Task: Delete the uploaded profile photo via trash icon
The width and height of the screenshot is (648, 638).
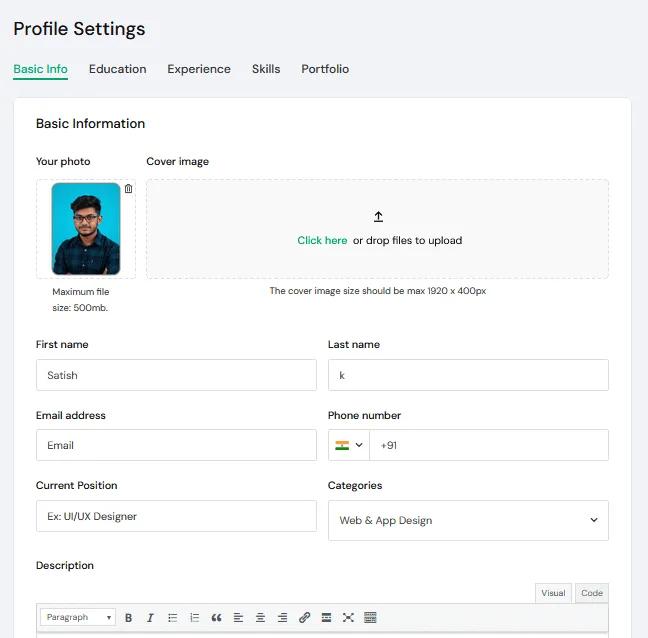Action: [x=129, y=188]
